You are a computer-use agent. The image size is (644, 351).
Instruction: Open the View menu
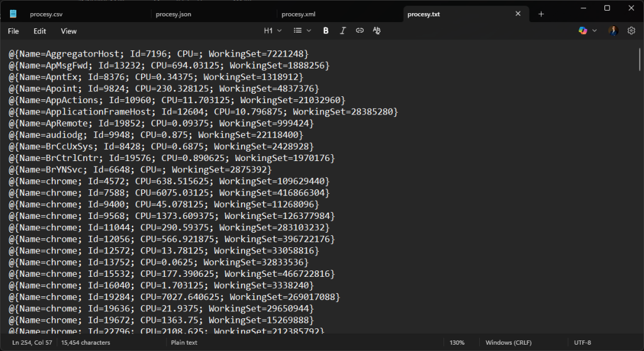click(x=69, y=31)
